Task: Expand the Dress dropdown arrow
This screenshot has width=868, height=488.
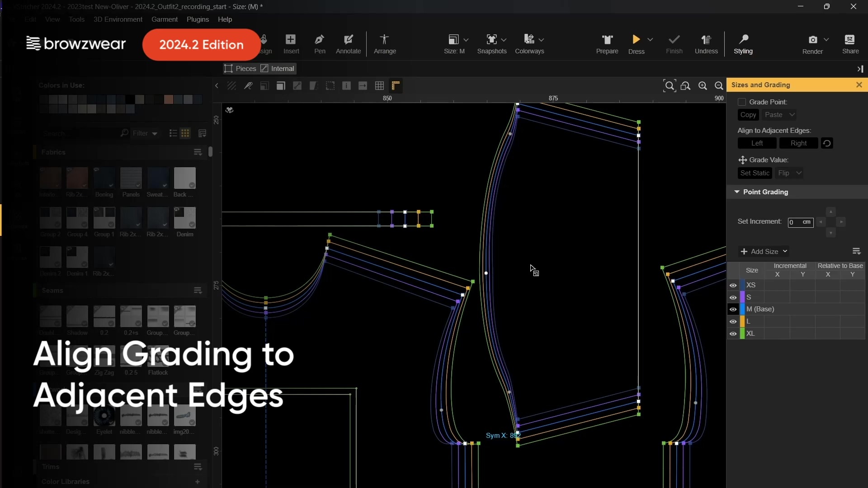Action: pyautogui.click(x=650, y=40)
